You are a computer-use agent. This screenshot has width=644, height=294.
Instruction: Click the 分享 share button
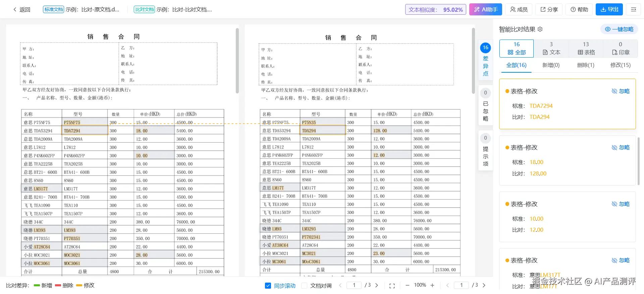pos(549,9)
